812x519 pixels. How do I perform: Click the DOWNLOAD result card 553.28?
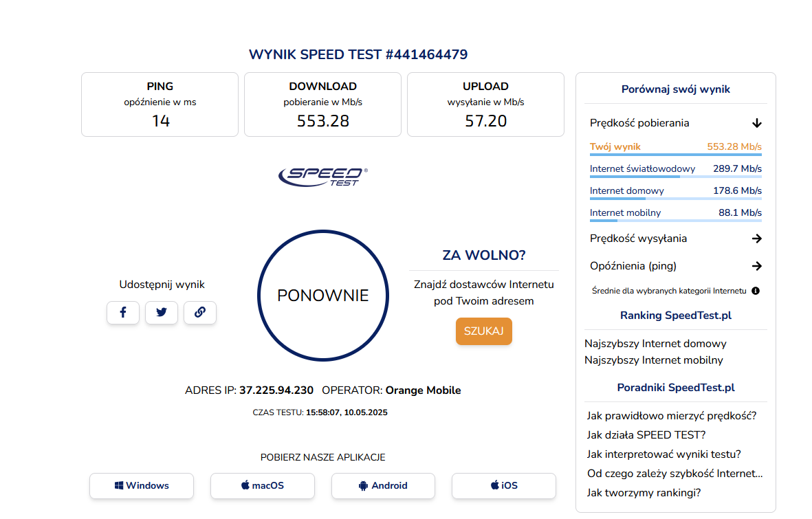(322, 104)
